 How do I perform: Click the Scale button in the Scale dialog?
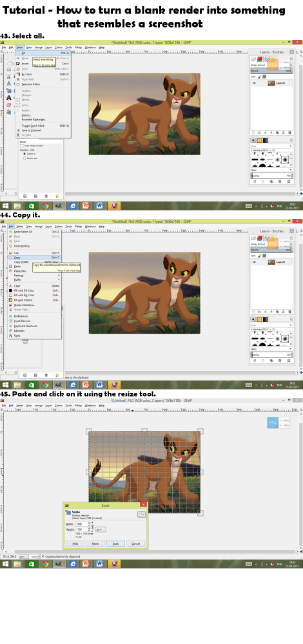coord(115,544)
